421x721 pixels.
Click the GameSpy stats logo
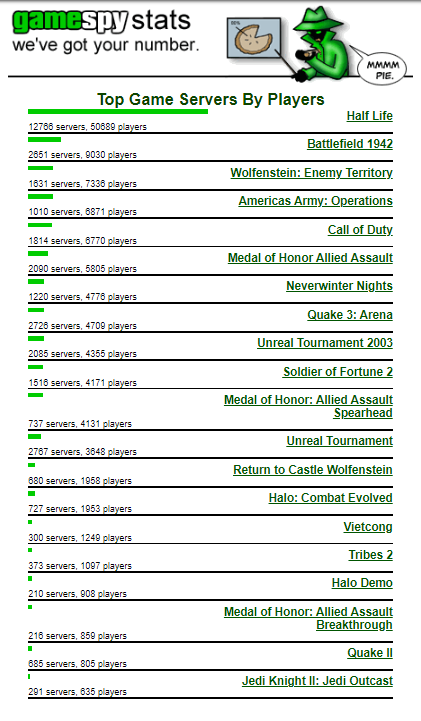point(105,31)
